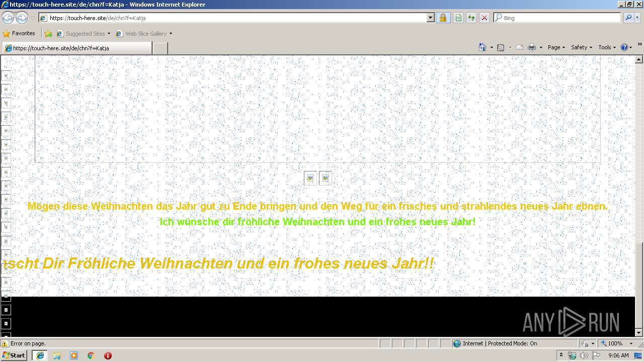The height and width of the screenshot is (362, 644).
Task: Open the Page menu
Action: click(556, 47)
